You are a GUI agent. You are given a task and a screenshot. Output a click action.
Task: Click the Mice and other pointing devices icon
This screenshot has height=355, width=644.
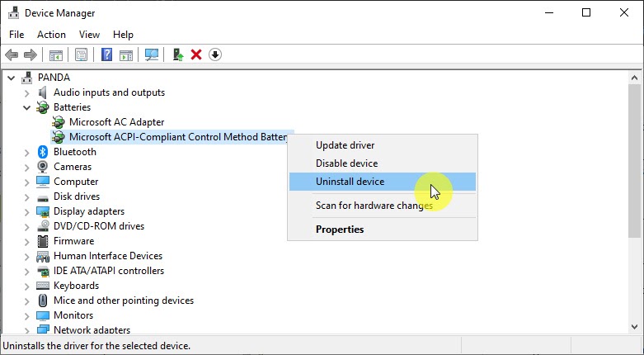click(x=43, y=301)
